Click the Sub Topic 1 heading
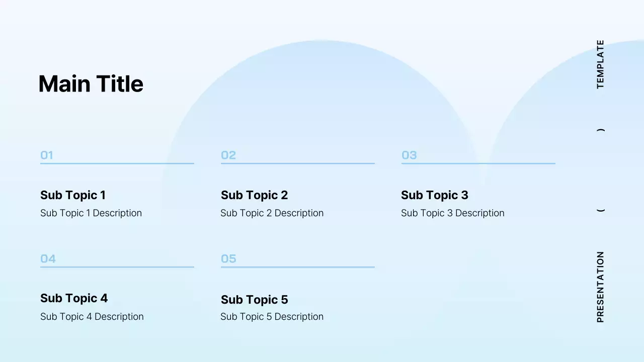 point(73,195)
